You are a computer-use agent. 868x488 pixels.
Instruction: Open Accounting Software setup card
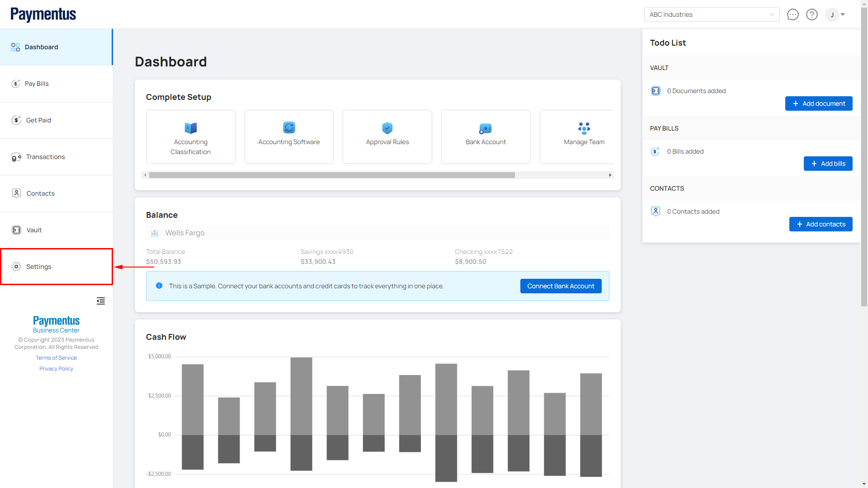coord(289,137)
